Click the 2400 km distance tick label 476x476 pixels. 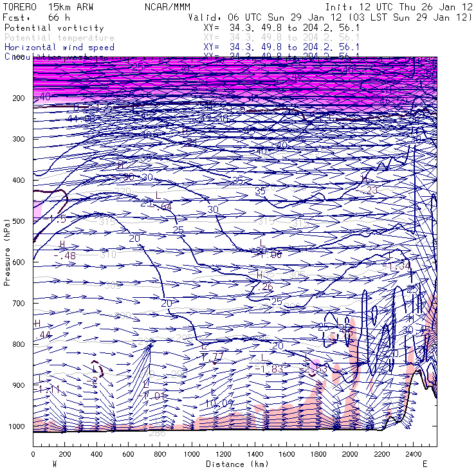[414, 455]
